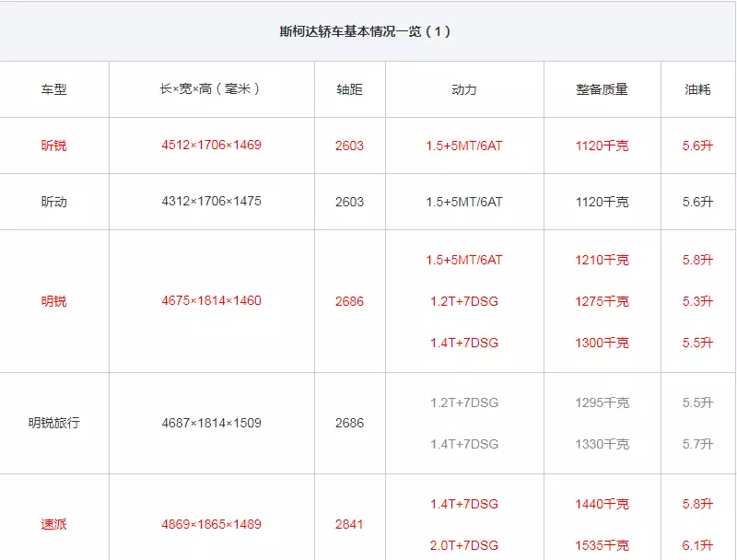
Task: Select dimensions 4869×1865×1489
Action: [211, 524]
